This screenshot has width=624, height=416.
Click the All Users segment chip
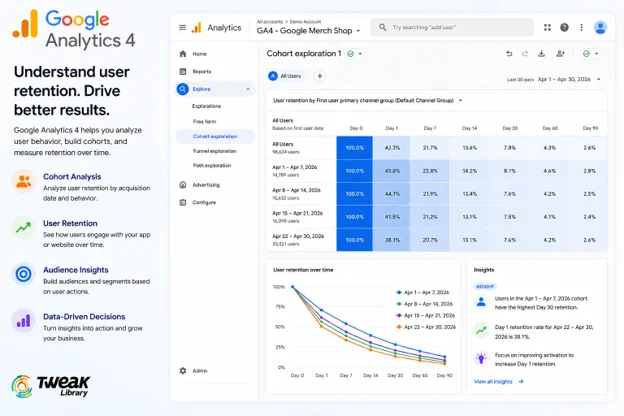click(x=285, y=76)
